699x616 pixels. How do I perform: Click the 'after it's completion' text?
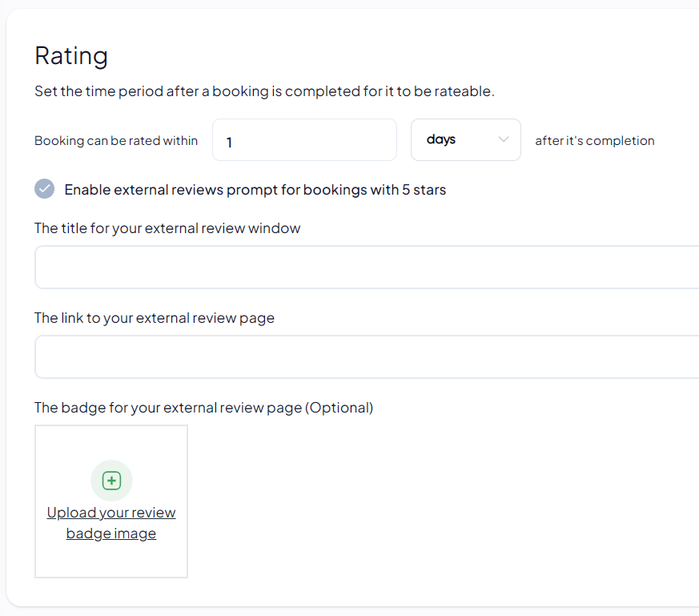(x=595, y=140)
